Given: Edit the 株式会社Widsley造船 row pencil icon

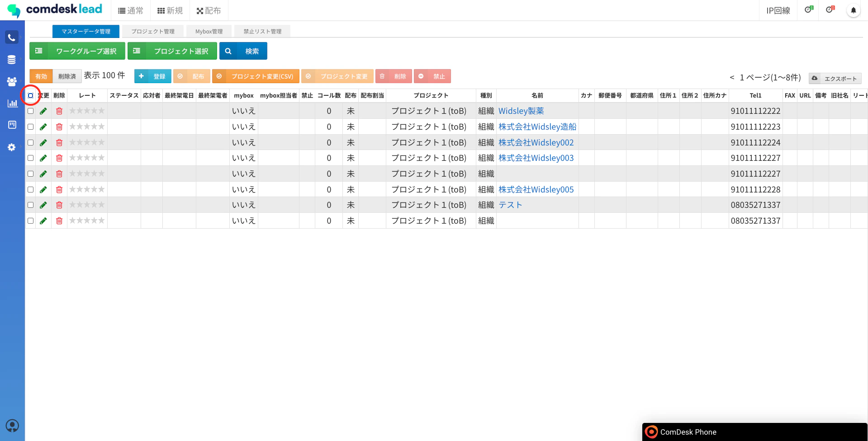Looking at the screenshot, I should tap(43, 127).
